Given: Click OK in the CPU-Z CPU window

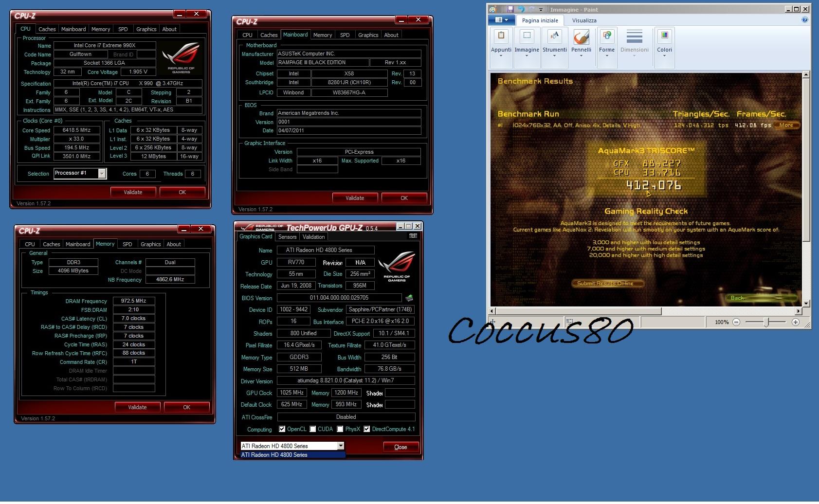Looking at the screenshot, I should pyautogui.click(x=182, y=192).
